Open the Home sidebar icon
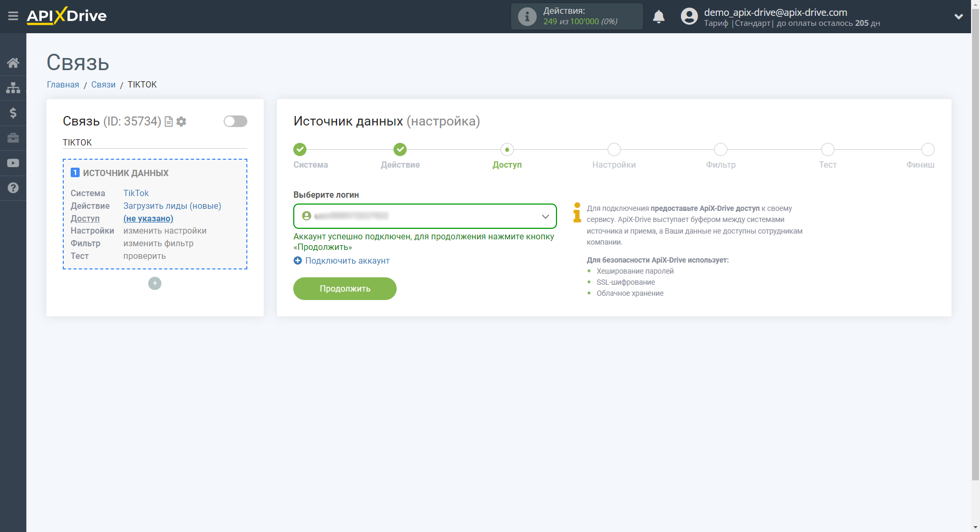This screenshot has width=980, height=532. 13,63
